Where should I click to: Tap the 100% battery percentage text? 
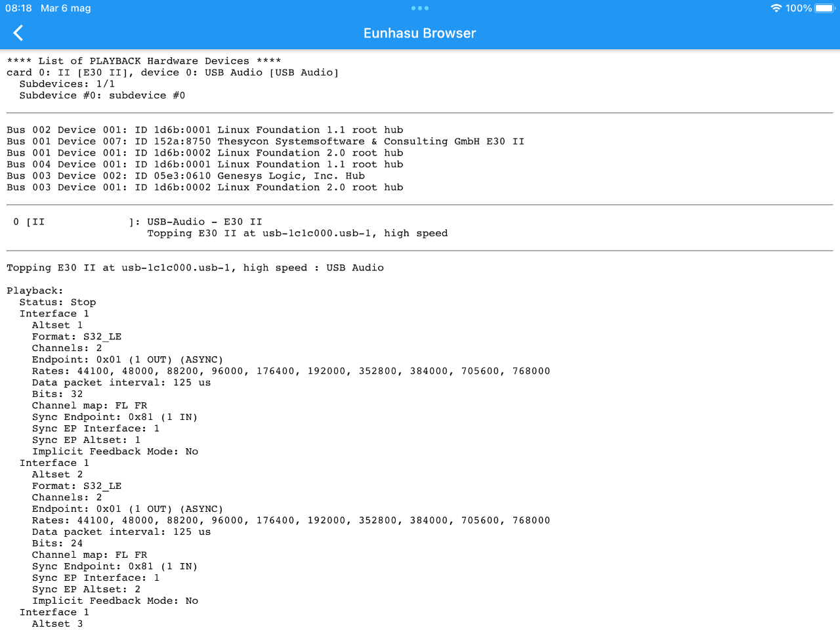coord(799,9)
